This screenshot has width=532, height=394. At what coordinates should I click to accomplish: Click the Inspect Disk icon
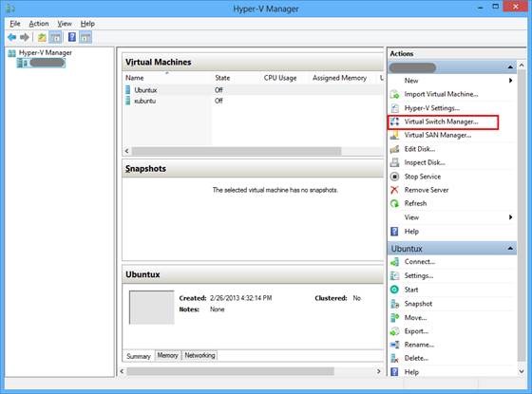[x=394, y=162]
